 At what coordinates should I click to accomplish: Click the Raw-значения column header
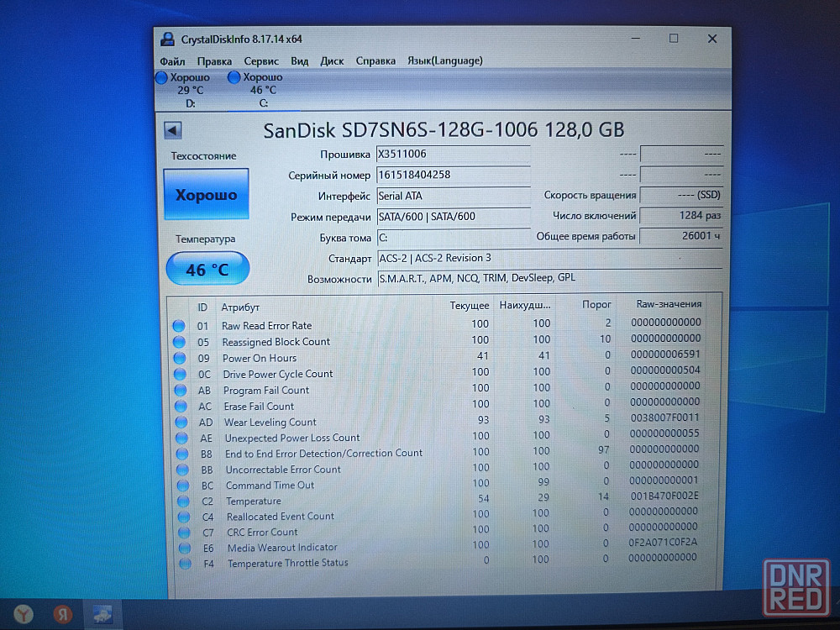click(668, 304)
